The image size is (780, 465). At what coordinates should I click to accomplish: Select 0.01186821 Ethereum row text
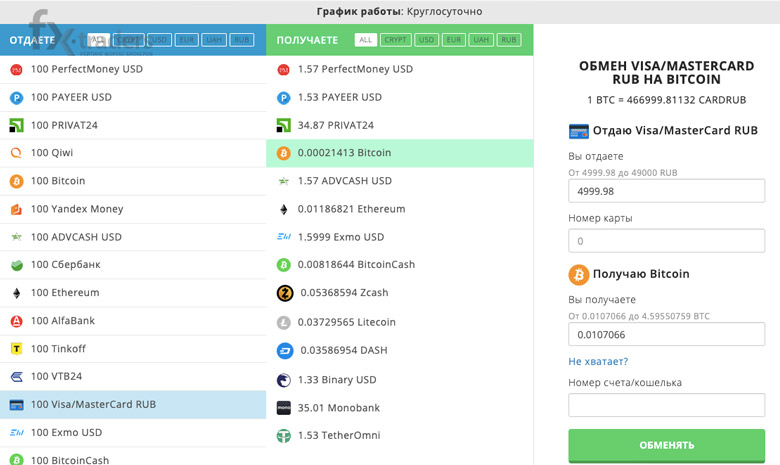(x=352, y=209)
